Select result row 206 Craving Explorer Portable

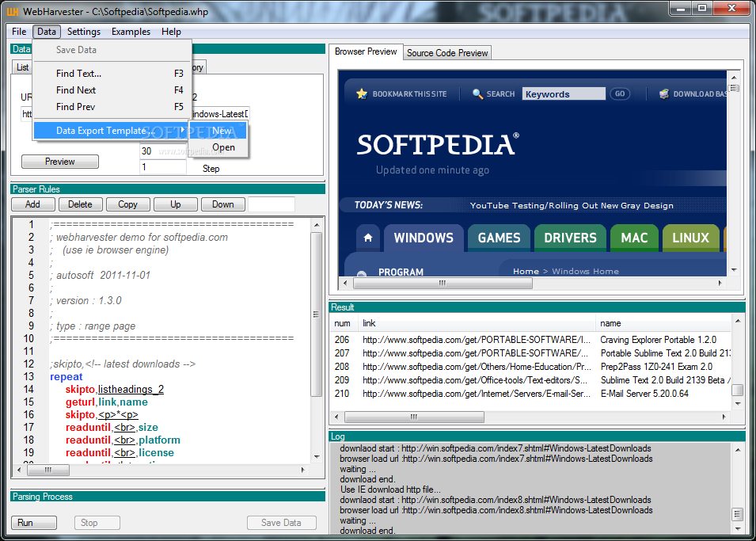pos(530,340)
